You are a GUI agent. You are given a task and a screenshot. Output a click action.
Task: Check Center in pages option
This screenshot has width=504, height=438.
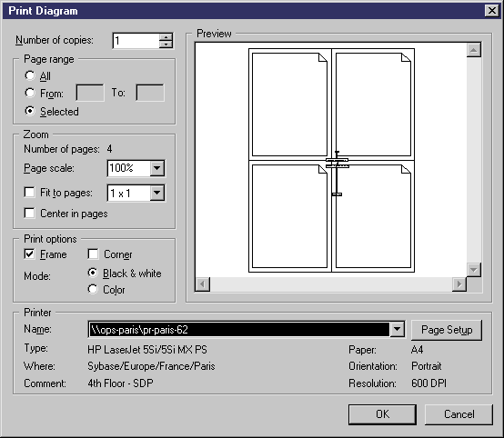click(x=30, y=213)
